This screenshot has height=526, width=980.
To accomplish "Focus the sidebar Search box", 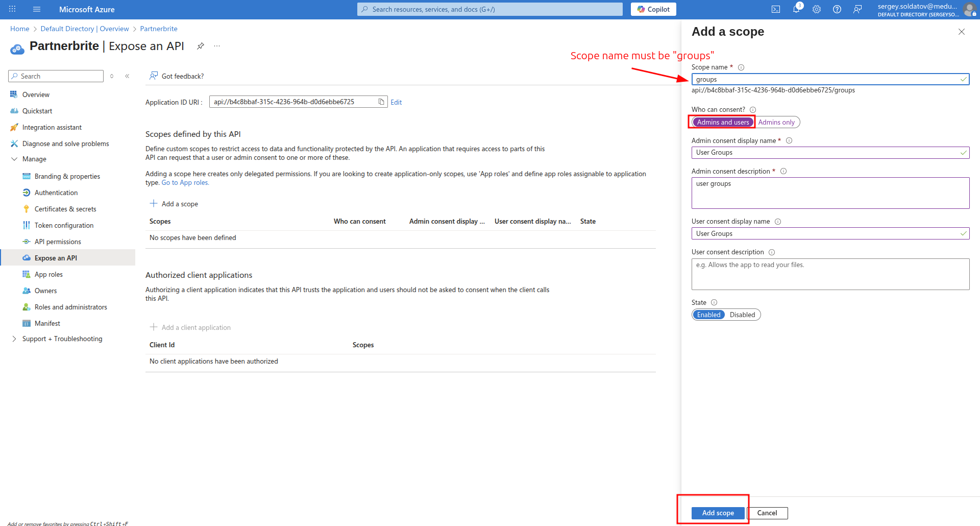I will pyautogui.click(x=56, y=76).
